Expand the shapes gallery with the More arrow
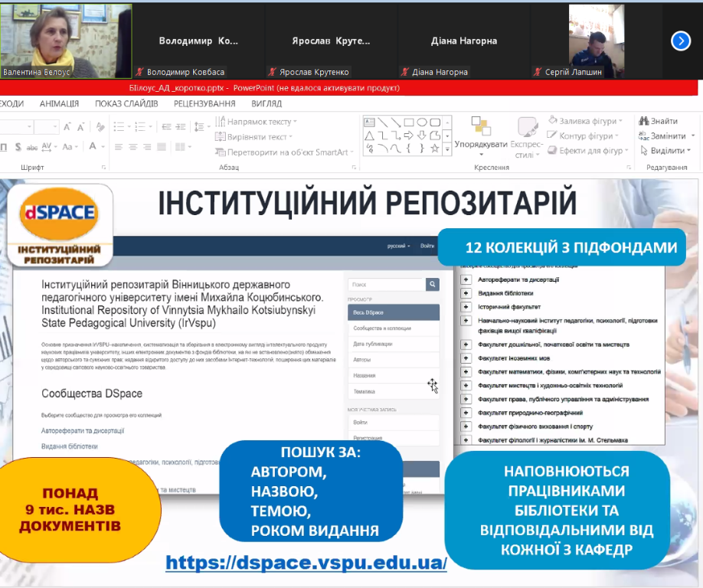This screenshot has width=703, height=588. click(447, 150)
